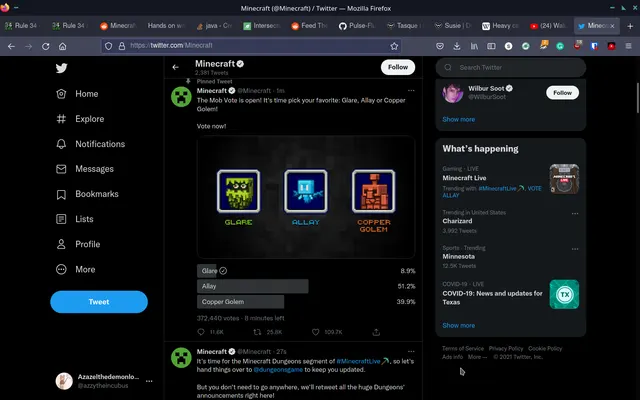Click Show more under Wilbur Soot
This screenshot has height=400, width=640.
[x=458, y=119]
